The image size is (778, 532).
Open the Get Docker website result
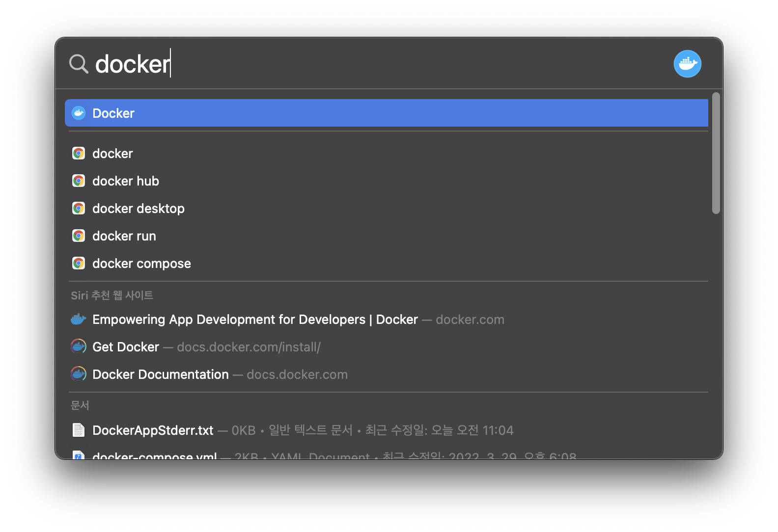coord(387,347)
